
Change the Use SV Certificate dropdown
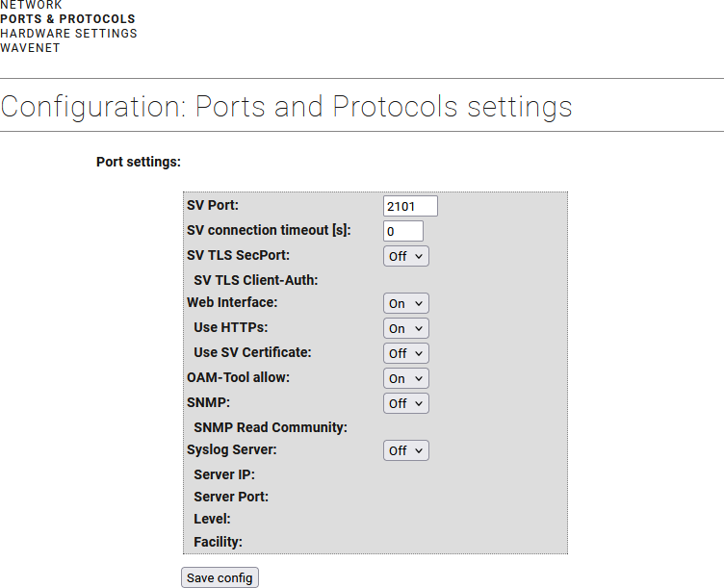(x=406, y=353)
